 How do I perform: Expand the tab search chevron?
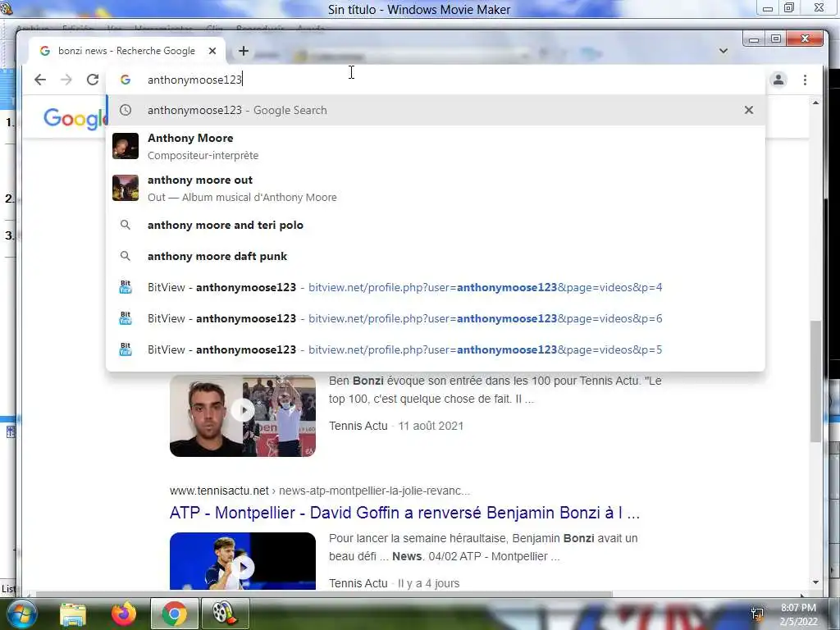point(724,51)
